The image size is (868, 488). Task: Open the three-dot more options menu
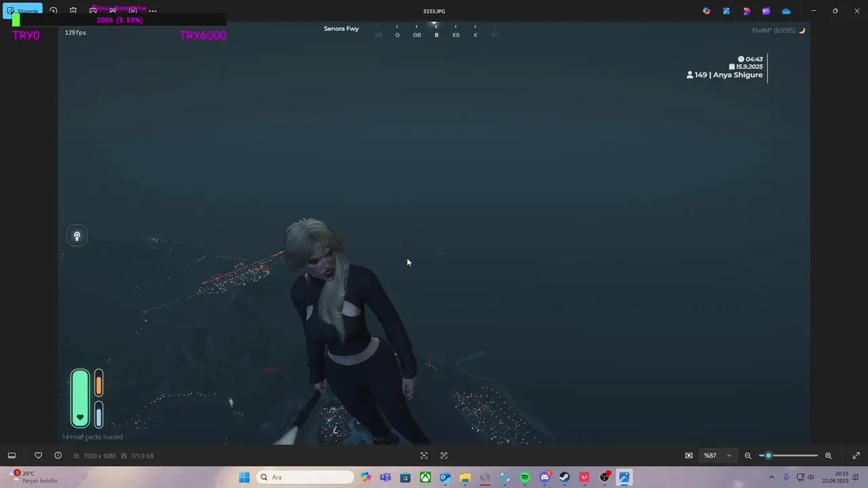pos(153,11)
